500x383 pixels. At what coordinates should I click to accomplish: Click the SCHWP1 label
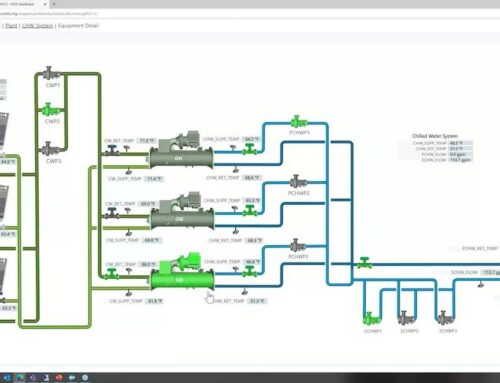point(373,331)
